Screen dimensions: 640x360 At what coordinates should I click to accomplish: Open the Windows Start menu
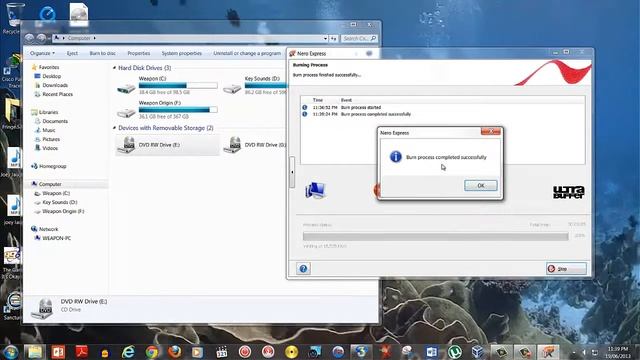point(11,351)
